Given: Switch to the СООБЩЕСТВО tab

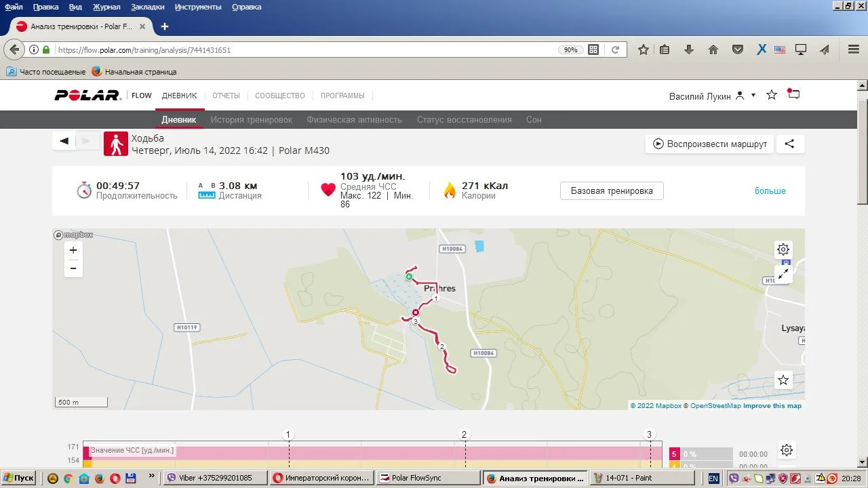Looking at the screenshot, I should (280, 96).
